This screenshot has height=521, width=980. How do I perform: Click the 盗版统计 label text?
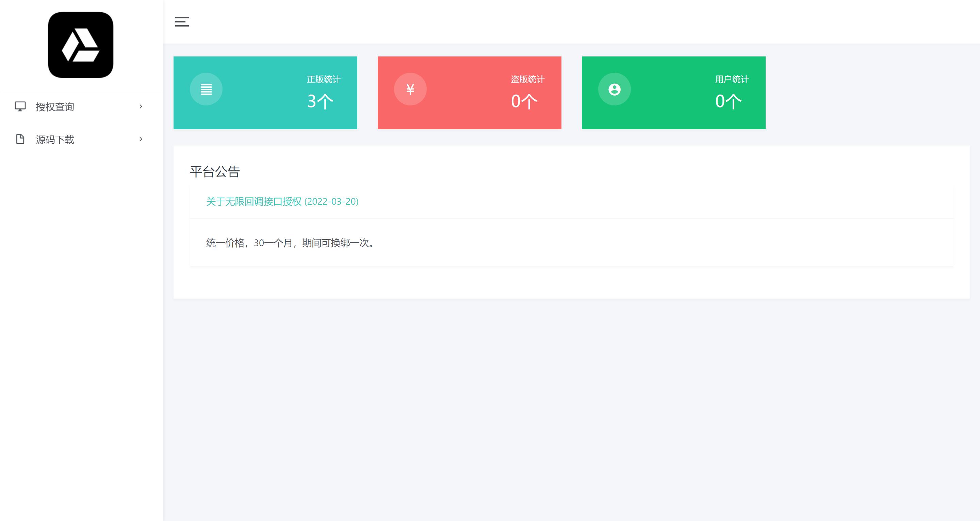(x=528, y=79)
